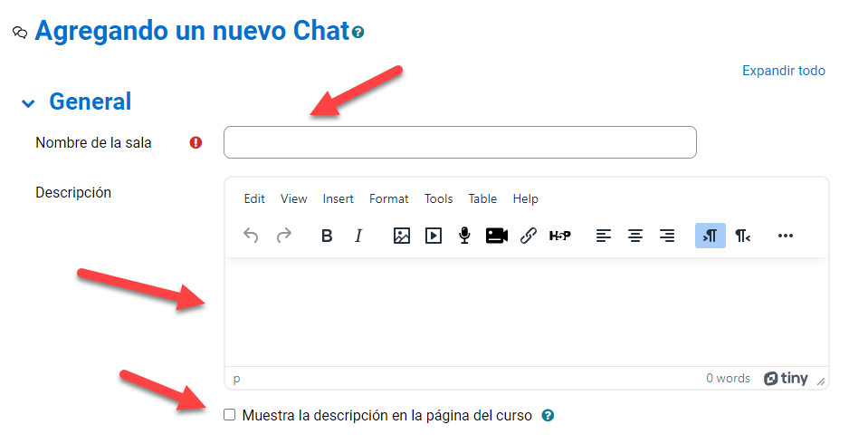Click inside the Descripción text area

click(x=527, y=312)
